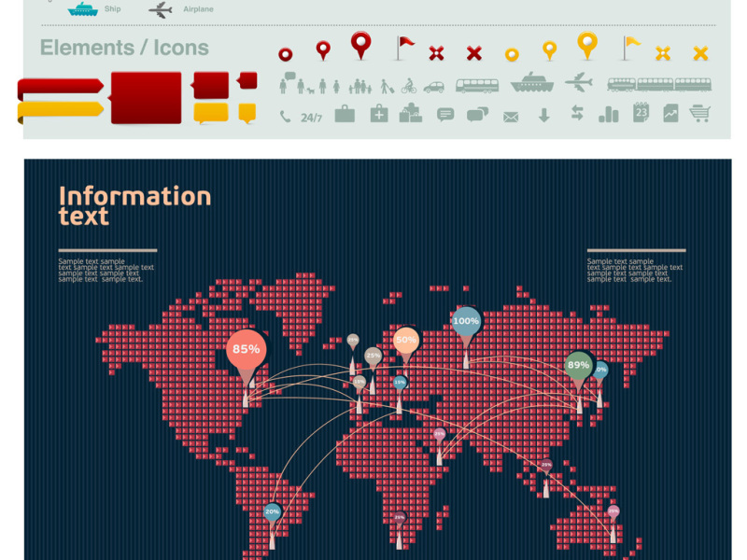Select the largest yellow map pin icon
The height and width of the screenshot is (560, 747).
click(x=586, y=43)
